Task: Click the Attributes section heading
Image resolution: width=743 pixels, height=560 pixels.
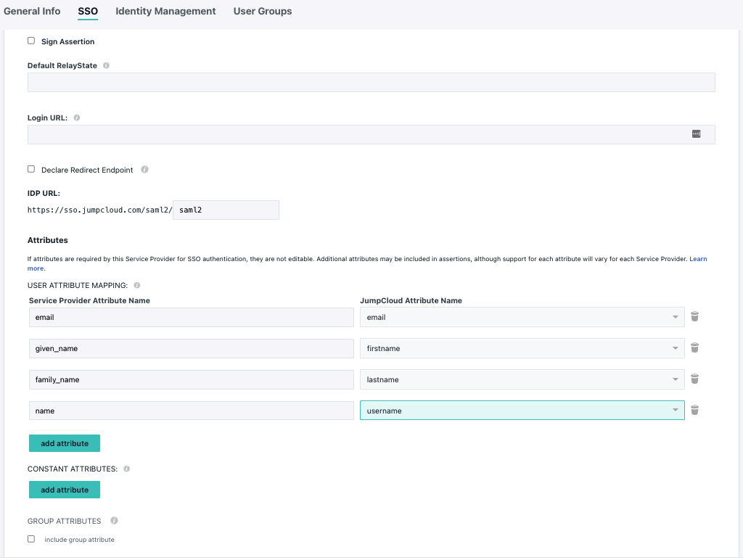Action: (x=47, y=240)
